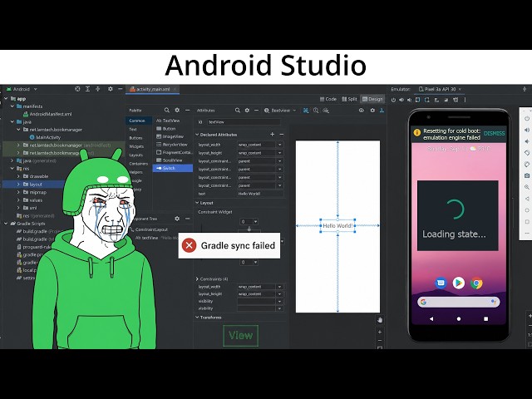The width and height of the screenshot is (532, 399).
Task: Click back triangle in white emulator sidebar
Action: pos(527,199)
